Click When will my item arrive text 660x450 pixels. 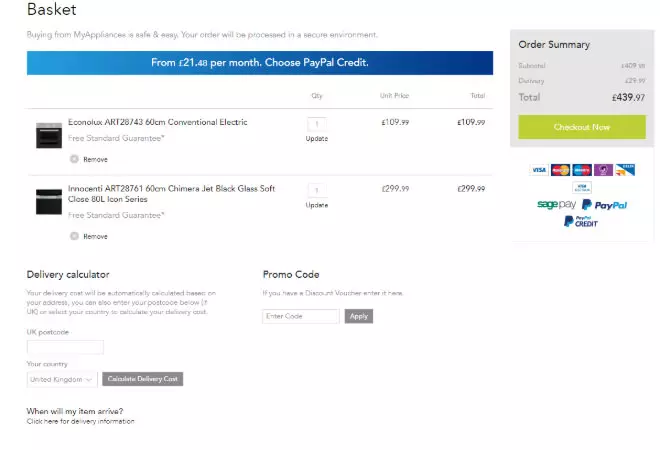(x=75, y=411)
